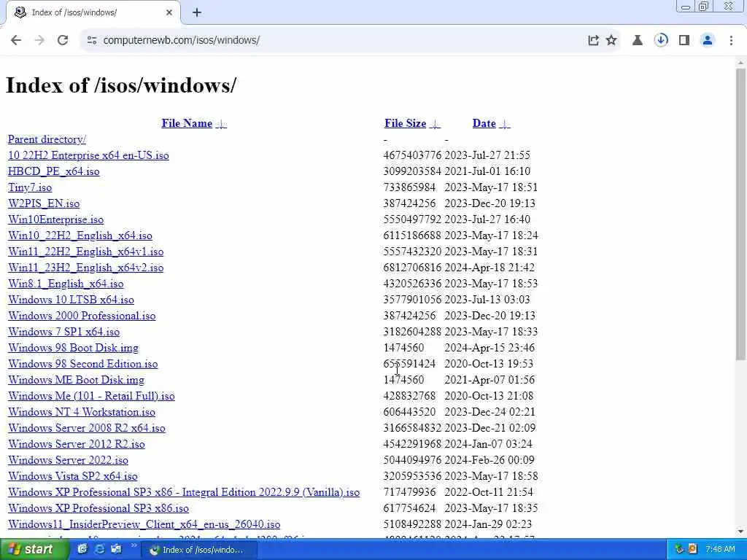
Task: Go back to the previous page
Action: [16, 40]
